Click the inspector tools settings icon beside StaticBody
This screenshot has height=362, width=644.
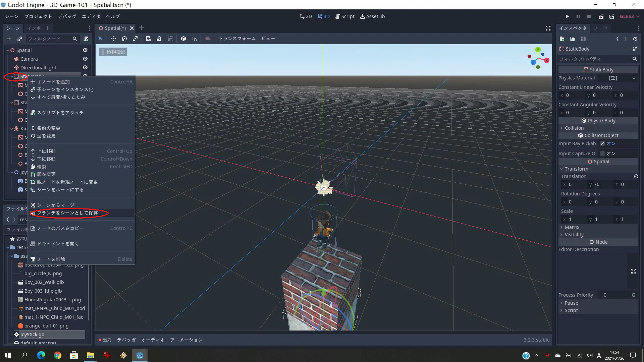(x=635, y=49)
